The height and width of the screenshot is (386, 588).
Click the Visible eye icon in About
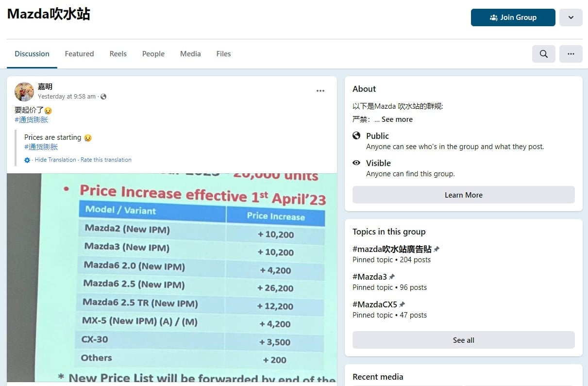356,163
